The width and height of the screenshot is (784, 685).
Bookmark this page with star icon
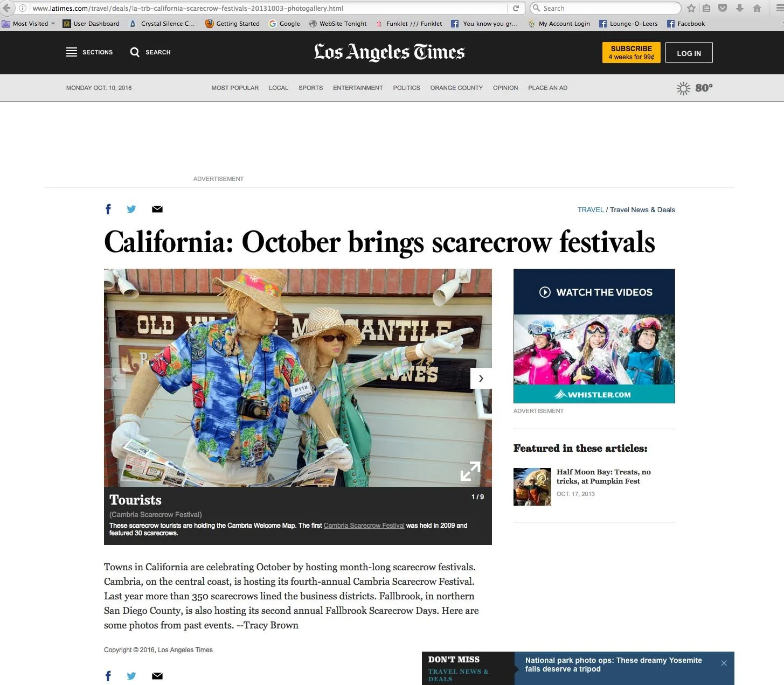pyautogui.click(x=691, y=8)
